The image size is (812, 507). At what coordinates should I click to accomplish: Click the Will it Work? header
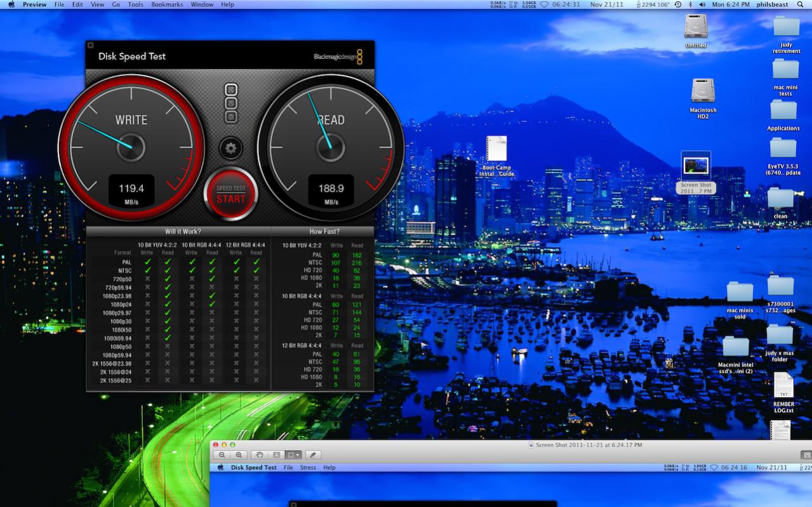[183, 232]
